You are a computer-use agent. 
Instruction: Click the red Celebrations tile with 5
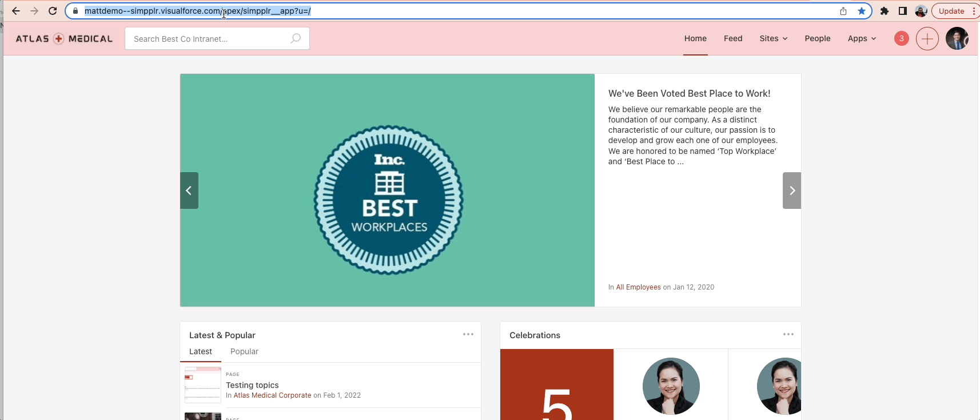557,385
